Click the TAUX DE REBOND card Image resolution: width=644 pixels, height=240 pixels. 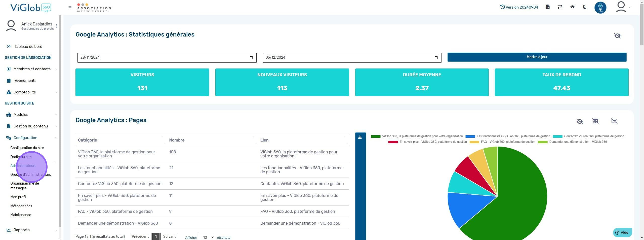(x=561, y=82)
